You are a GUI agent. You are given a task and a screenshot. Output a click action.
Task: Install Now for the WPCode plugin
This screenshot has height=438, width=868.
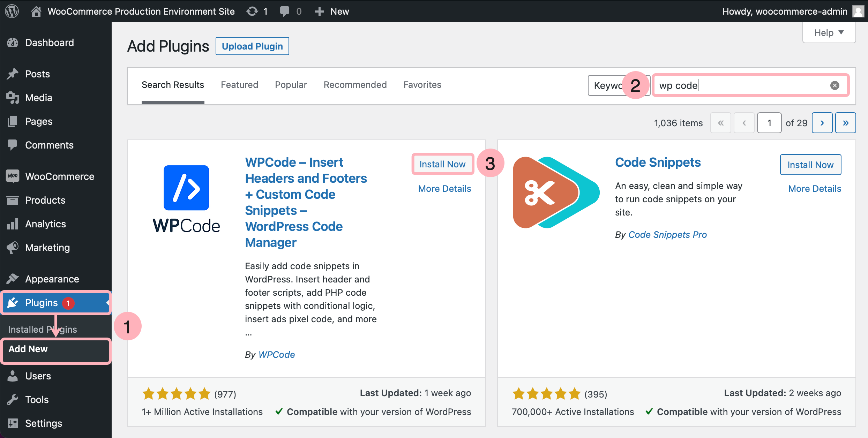click(x=442, y=164)
